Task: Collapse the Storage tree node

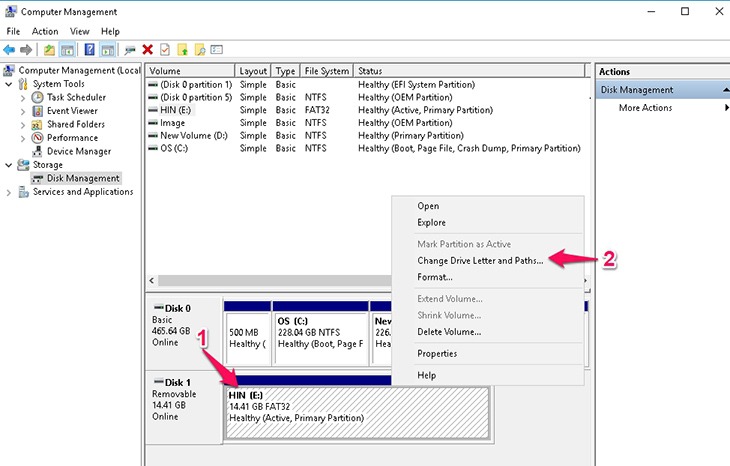Action: 8,165
